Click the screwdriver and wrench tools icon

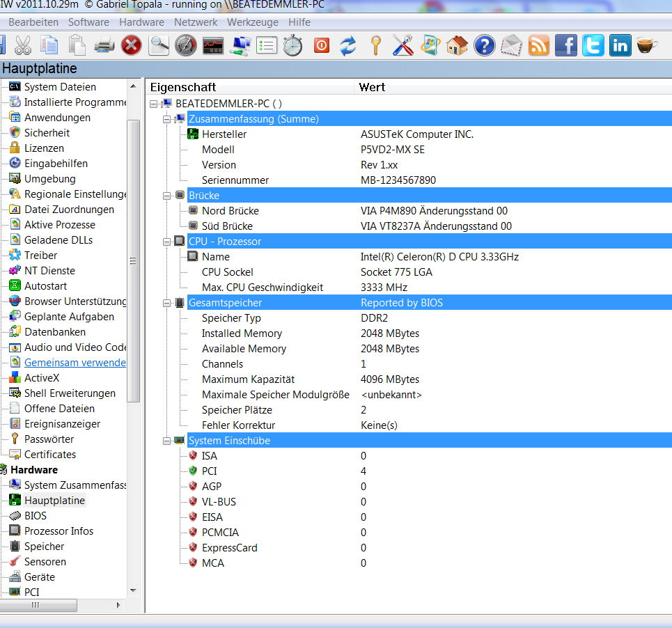click(403, 45)
